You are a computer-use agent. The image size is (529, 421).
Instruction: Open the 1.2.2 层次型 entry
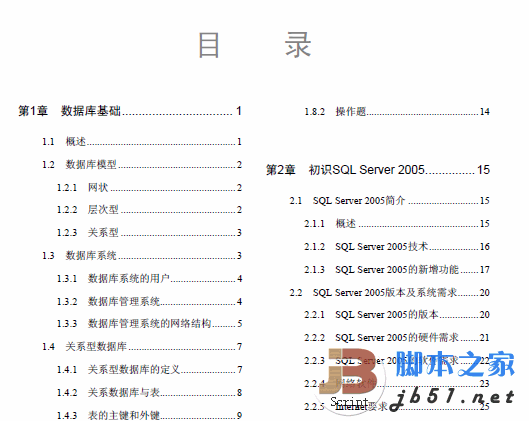149,209
